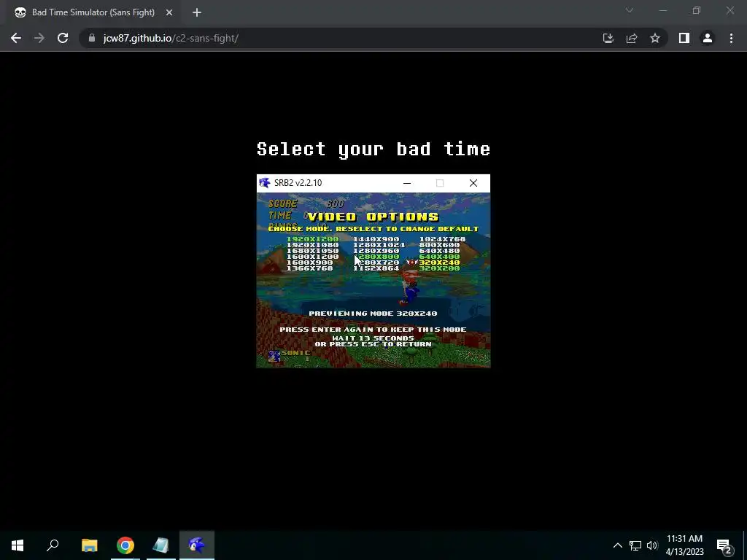Screen dimensions: 747x560
Task: Share this page using the share icon
Action: (x=632, y=38)
